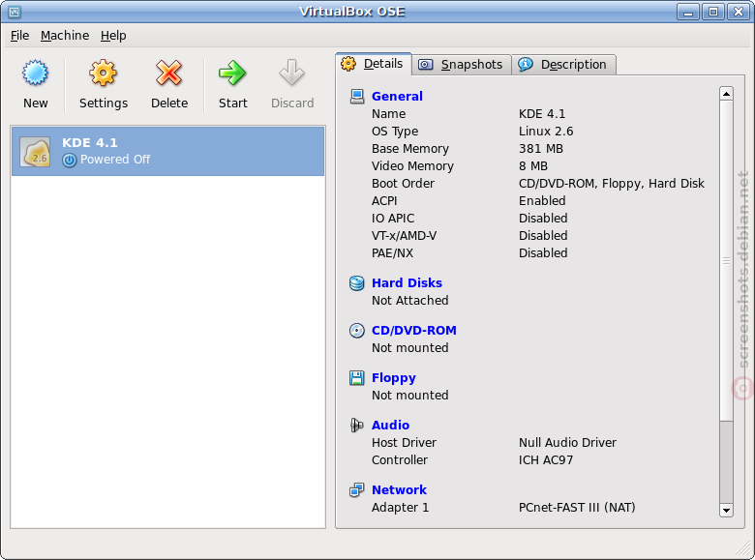Open the General settings link
Image resolution: width=755 pixels, height=560 pixels.
[397, 96]
